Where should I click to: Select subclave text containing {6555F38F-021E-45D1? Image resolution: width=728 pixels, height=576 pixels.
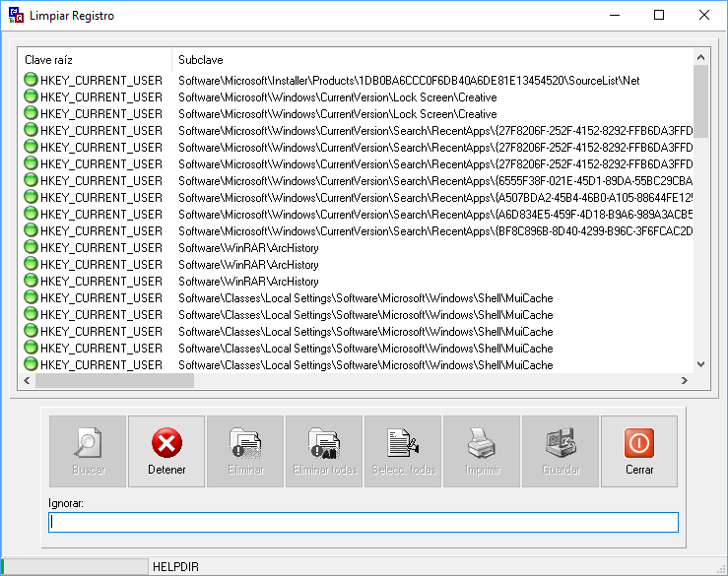point(435,181)
